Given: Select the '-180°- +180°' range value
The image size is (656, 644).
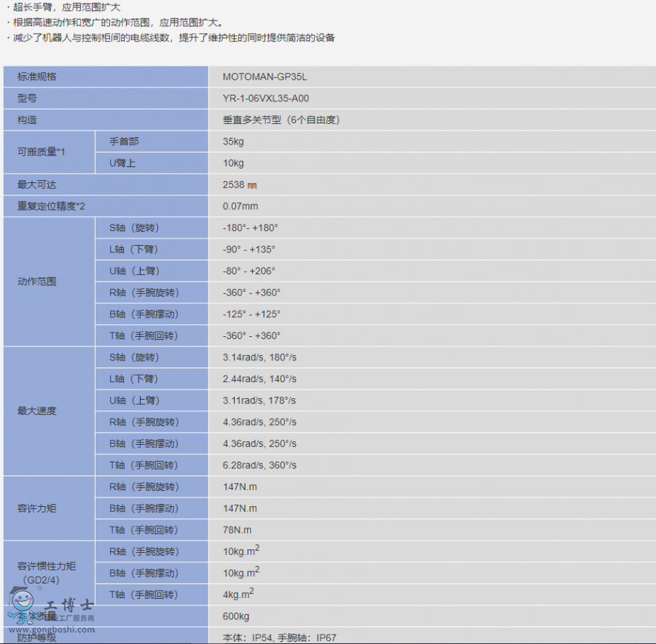Looking at the screenshot, I should tap(251, 228).
